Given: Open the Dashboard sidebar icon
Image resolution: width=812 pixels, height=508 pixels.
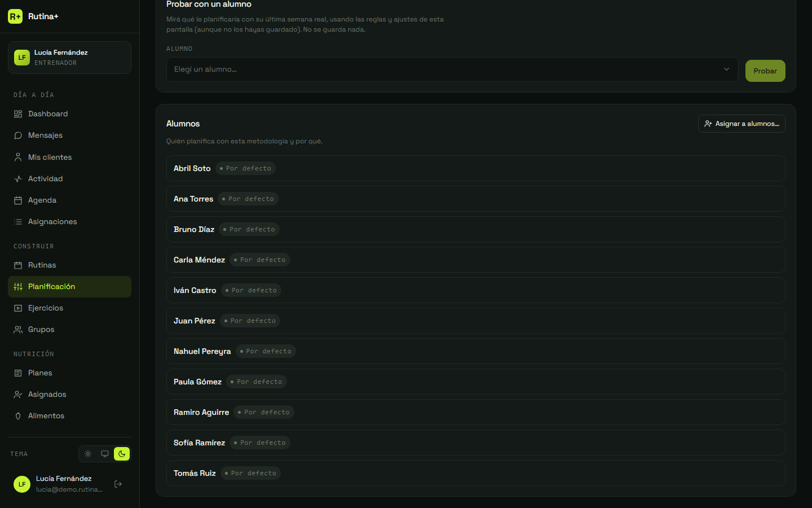Looking at the screenshot, I should (x=18, y=114).
